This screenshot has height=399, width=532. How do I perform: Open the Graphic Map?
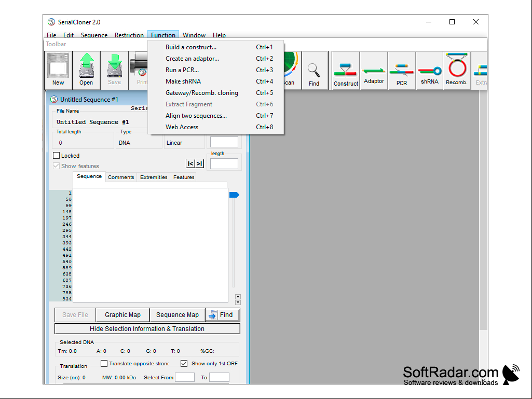click(123, 315)
